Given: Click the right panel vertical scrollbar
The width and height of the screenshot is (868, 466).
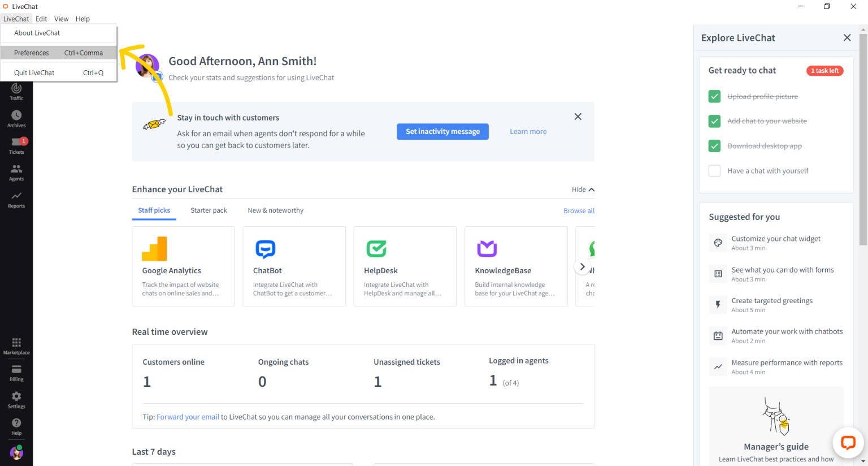Looking at the screenshot, I should 863,139.
